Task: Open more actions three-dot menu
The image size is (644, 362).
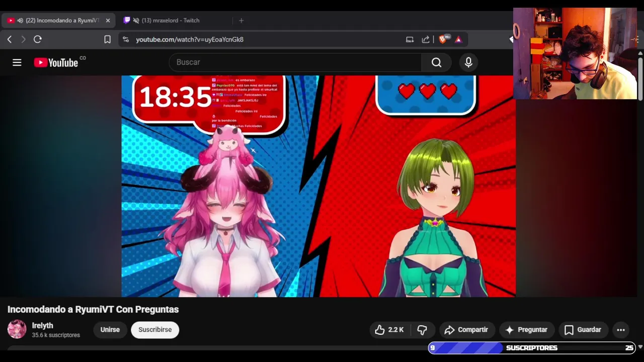Action: pyautogui.click(x=621, y=330)
